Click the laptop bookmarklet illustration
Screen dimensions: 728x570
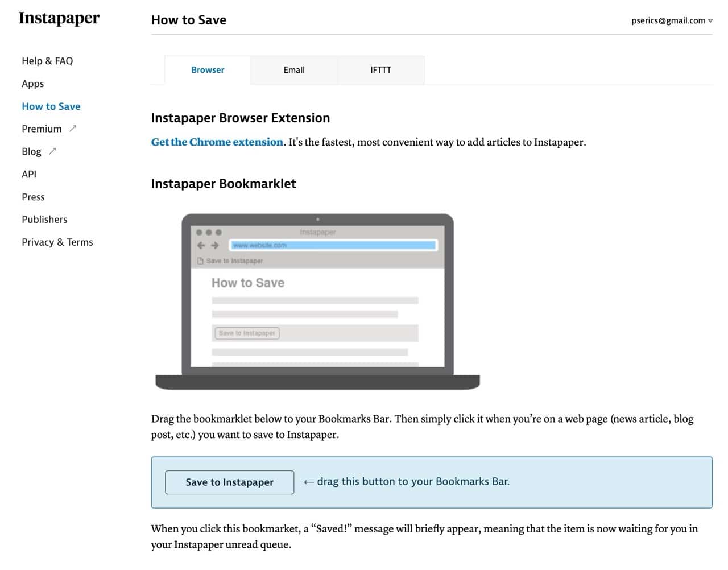[318, 302]
